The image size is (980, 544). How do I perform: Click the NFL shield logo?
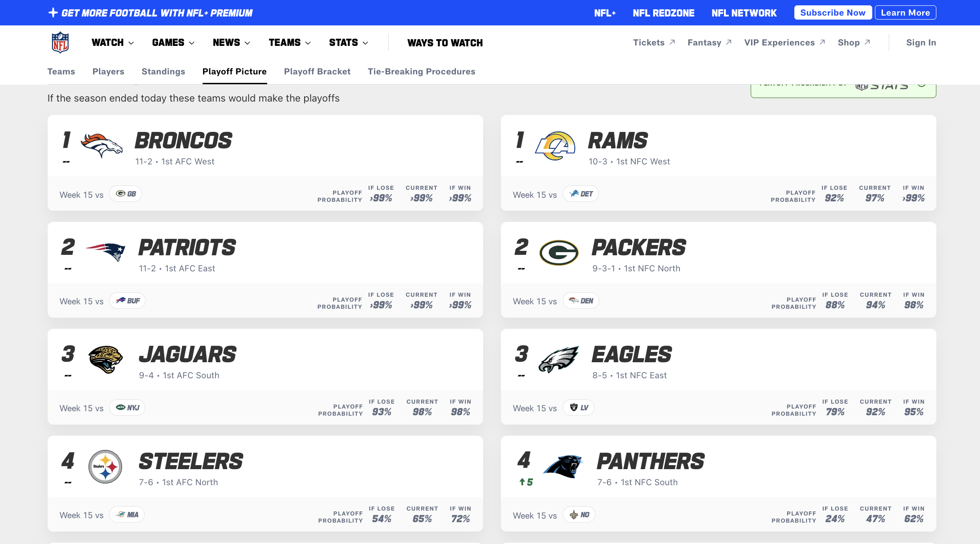(60, 42)
